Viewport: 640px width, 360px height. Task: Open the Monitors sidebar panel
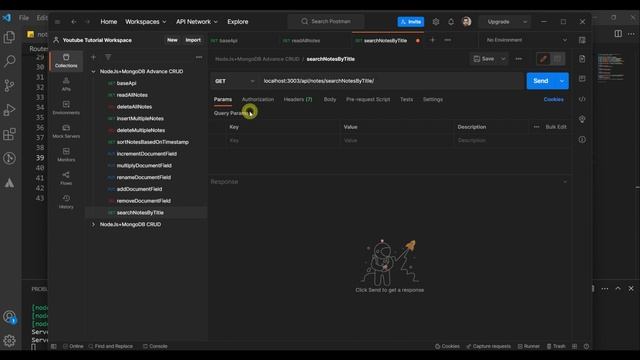pyautogui.click(x=66, y=155)
